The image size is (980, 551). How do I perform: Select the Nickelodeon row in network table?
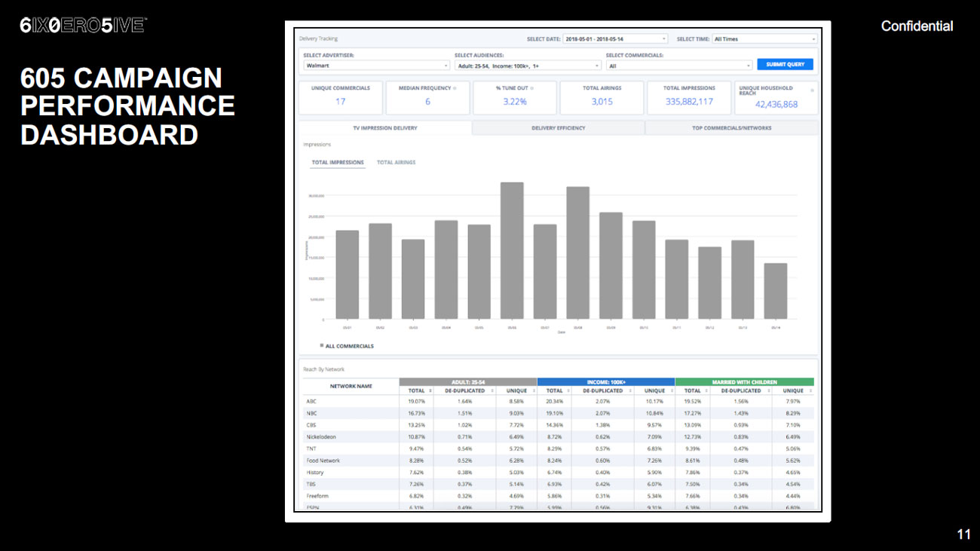[321, 437]
